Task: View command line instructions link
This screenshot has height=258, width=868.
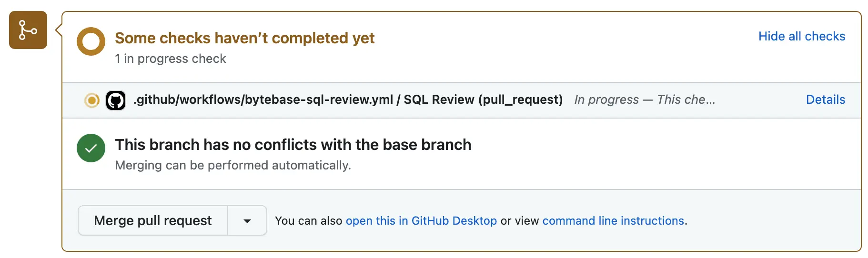Action: click(613, 221)
